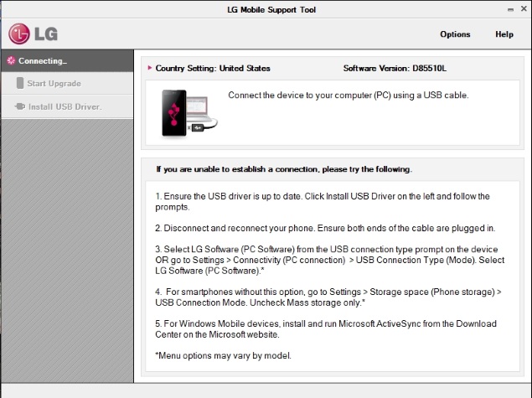532x398 pixels.
Task: Click the LG logo in the header
Action: (x=33, y=34)
